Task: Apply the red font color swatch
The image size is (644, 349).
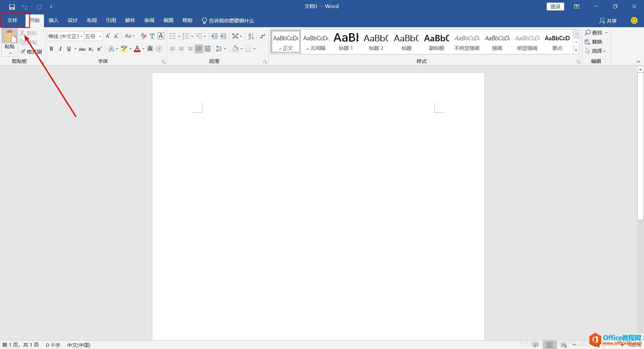Action: point(137,49)
